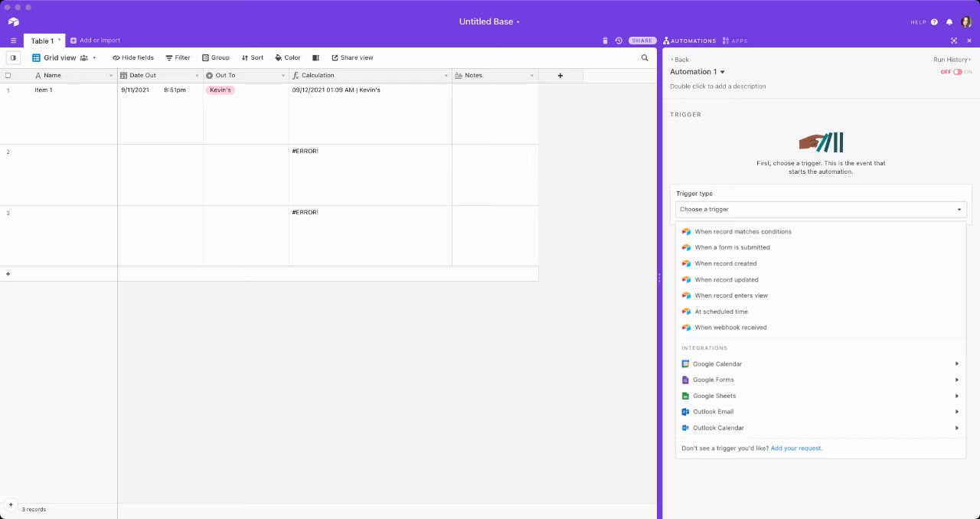Open the Group menu

(x=216, y=57)
